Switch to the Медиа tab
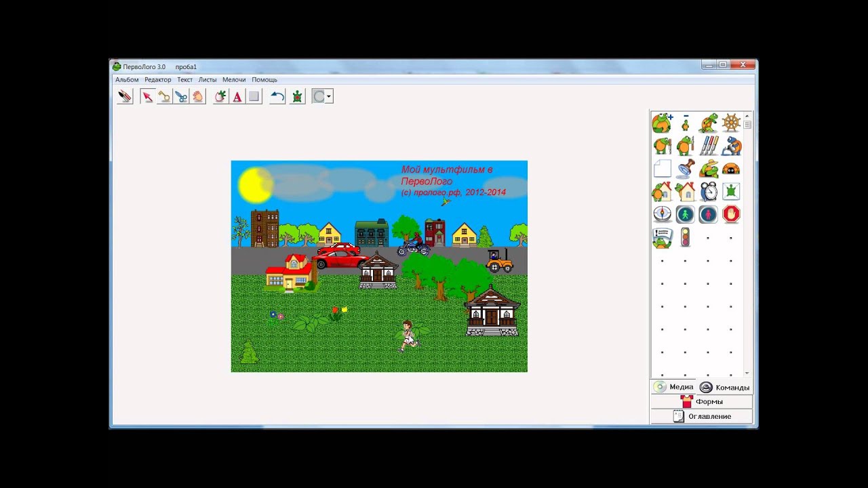Image resolution: width=868 pixels, height=488 pixels. [673, 387]
